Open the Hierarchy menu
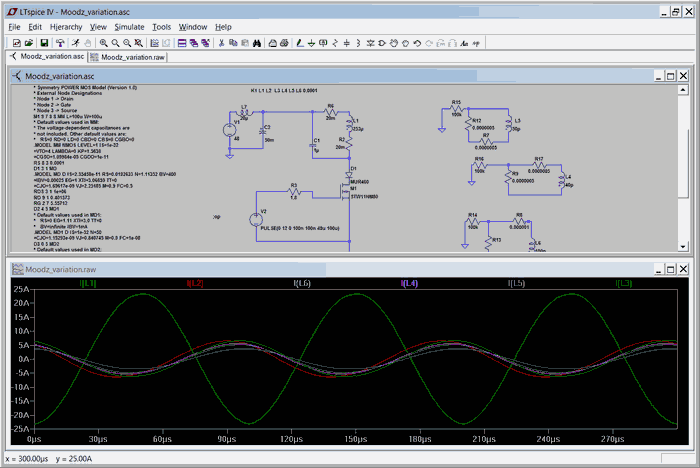 pos(66,27)
